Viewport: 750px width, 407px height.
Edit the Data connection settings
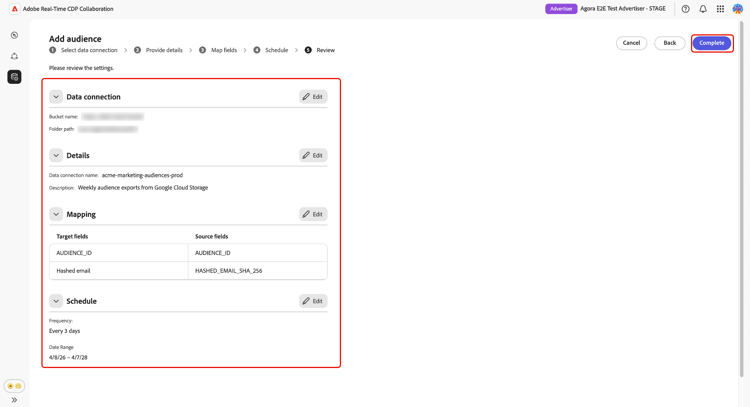coord(313,97)
